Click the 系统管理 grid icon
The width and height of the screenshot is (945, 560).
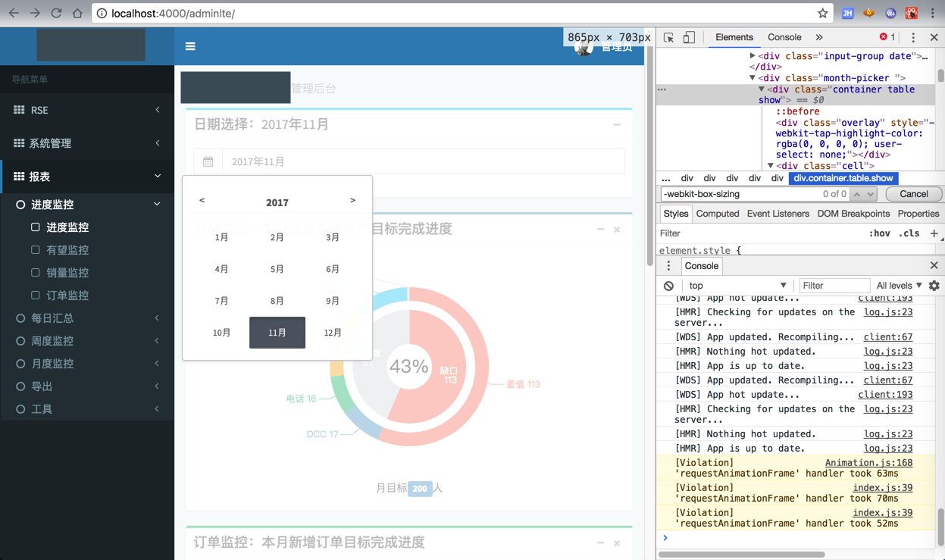tap(19, 143)
